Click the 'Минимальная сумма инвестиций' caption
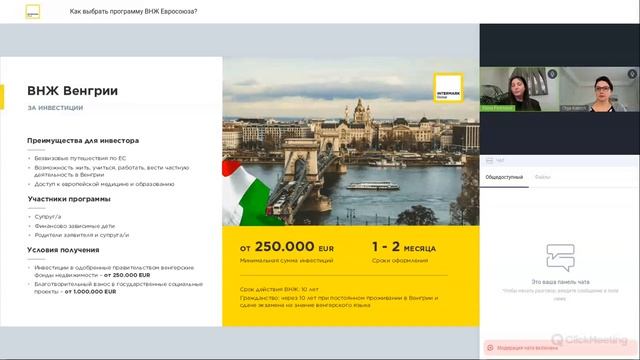This screenshot has width=640, height=360. [287, 260]
